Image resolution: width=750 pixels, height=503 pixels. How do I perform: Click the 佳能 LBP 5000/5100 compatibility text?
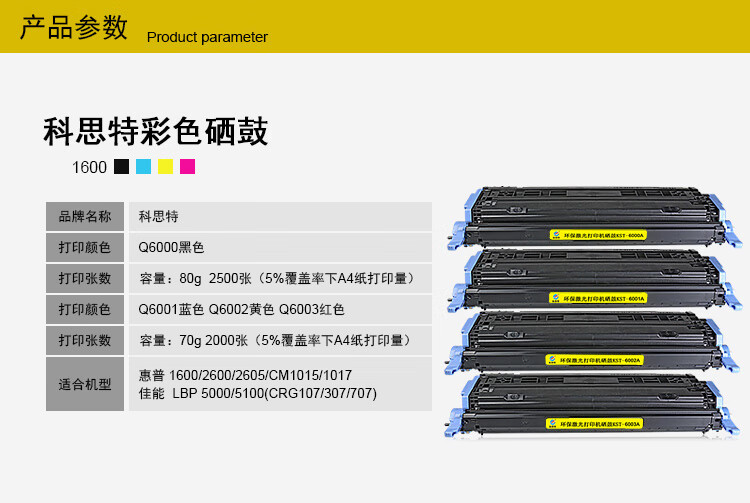[x=258, y=392]
